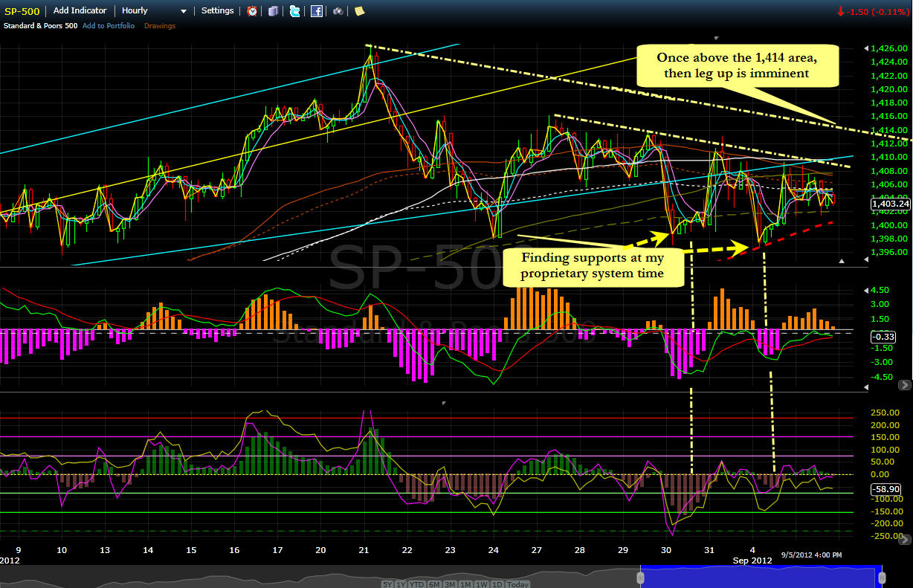The height and width of the screenshot is (588, 913).
Task: Click the database stack icon
Action: pos(274,11)
